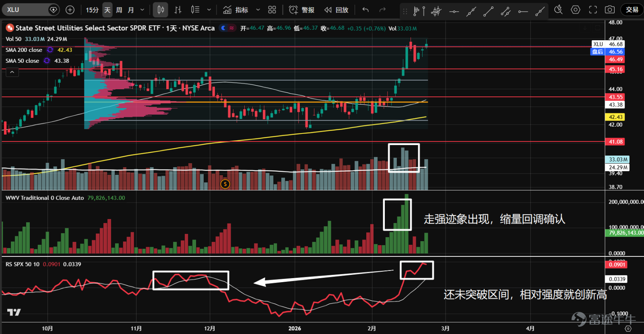Click the SMA 50 refresh cycle icon
The width and height of the screenshot is (644, 334).
click(47, 61)
